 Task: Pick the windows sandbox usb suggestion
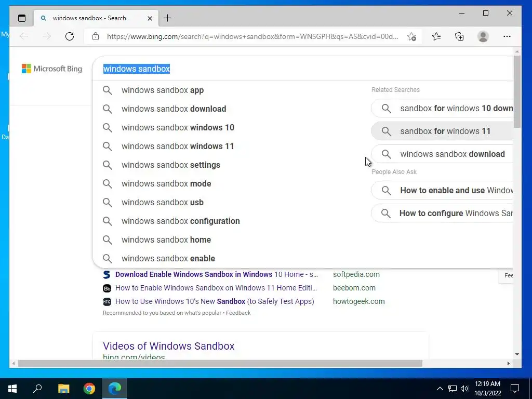coord(231,202)
